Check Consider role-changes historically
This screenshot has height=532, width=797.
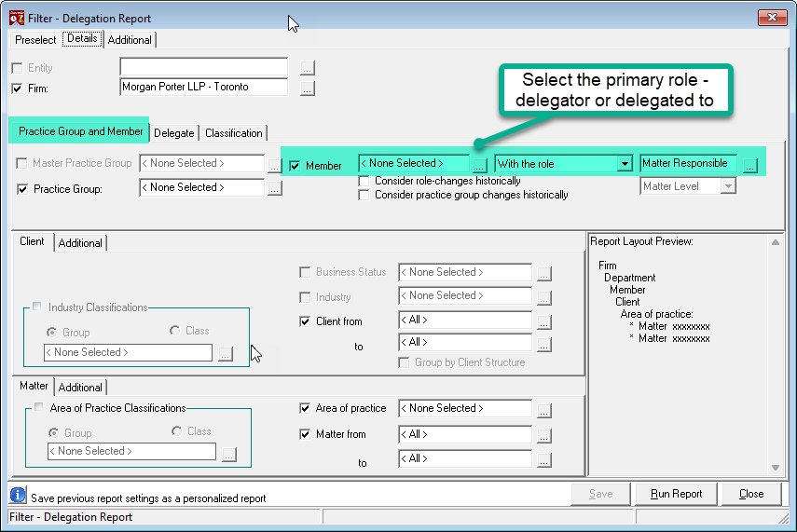(x=364, y=181)
